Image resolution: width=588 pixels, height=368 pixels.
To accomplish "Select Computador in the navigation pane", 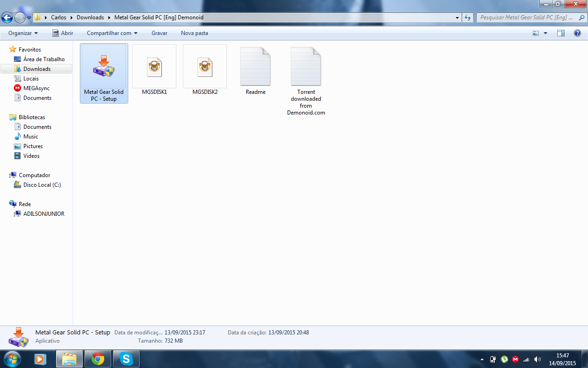I will [x=34, y=175].
